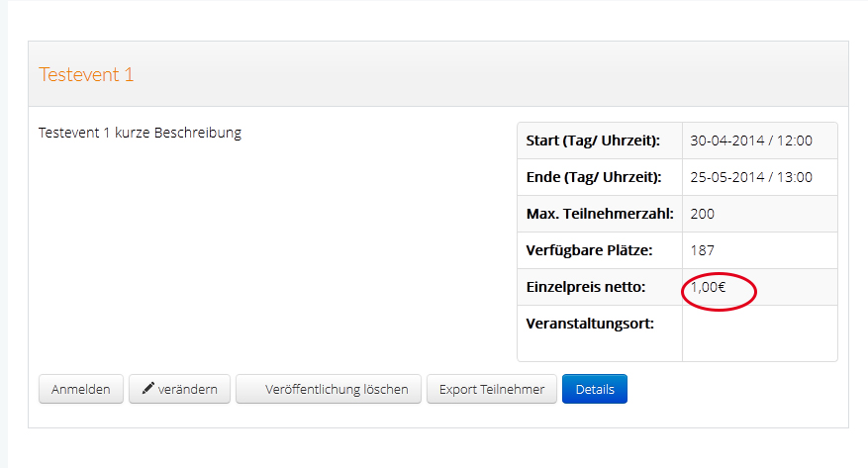Select the Einzelpreis netto label
868x468 pixels.
coord(586,287)
